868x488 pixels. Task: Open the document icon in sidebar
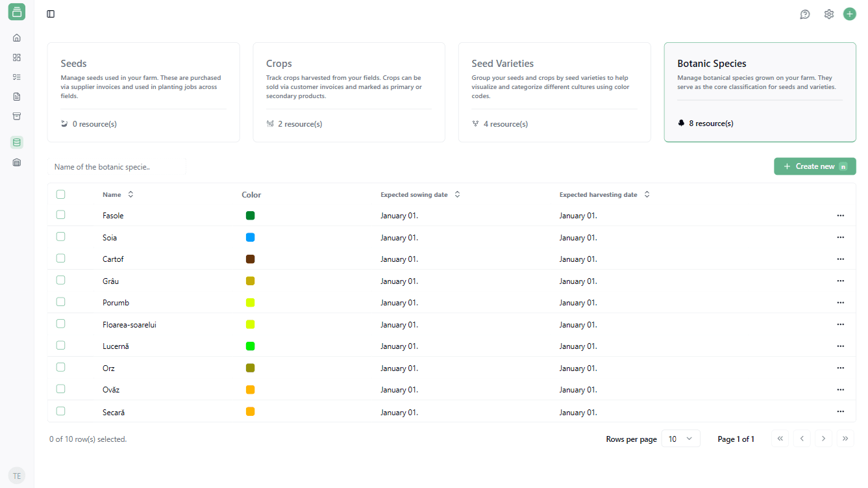coord(17,97)
